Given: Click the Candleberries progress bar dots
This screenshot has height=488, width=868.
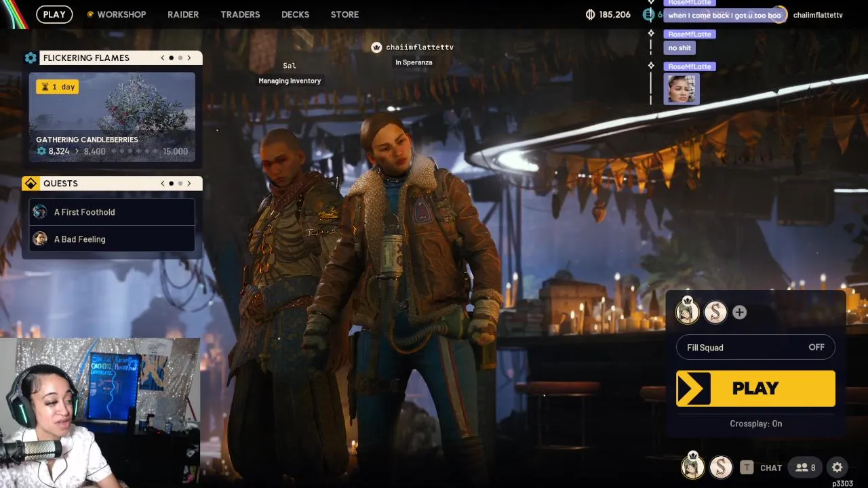Looking at the screenshot, I should tap(134, 152).
